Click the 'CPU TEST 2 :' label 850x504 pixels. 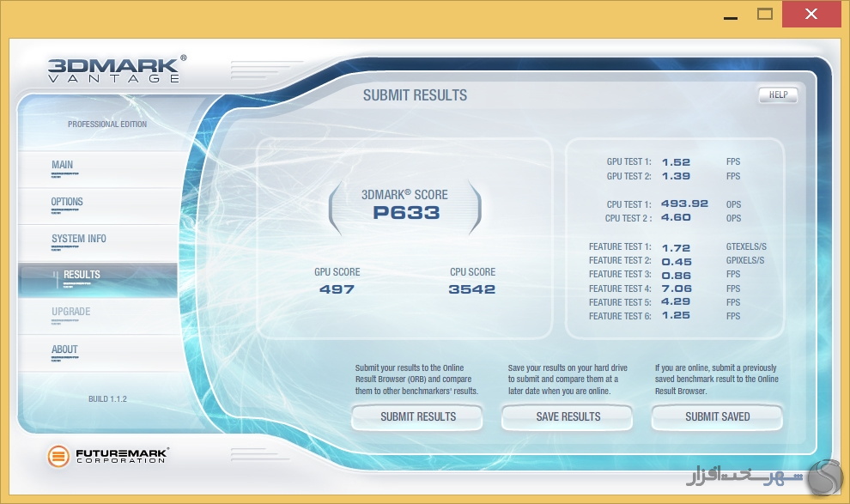[628, 218]
